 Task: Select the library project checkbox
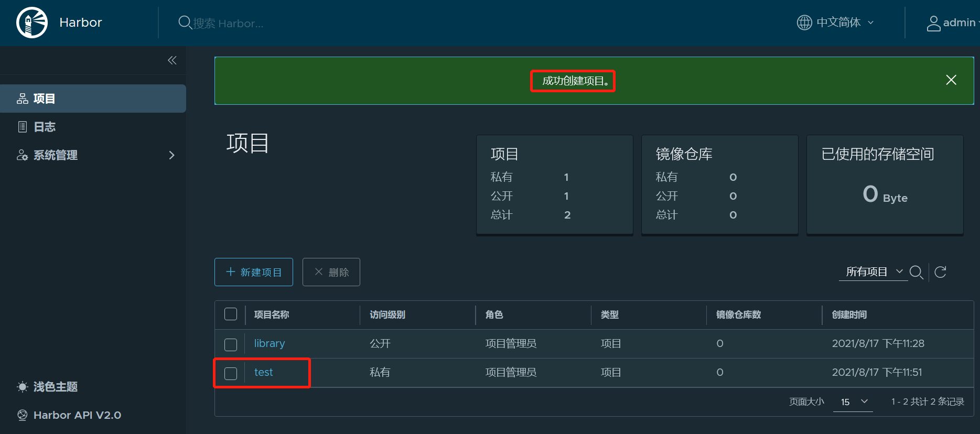tap(231, 344)
